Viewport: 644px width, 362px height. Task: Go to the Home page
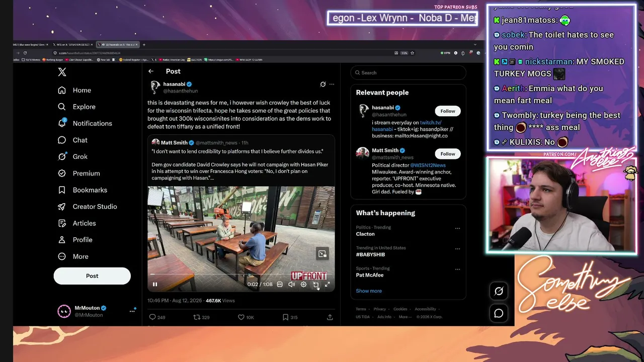pos(74,90)
